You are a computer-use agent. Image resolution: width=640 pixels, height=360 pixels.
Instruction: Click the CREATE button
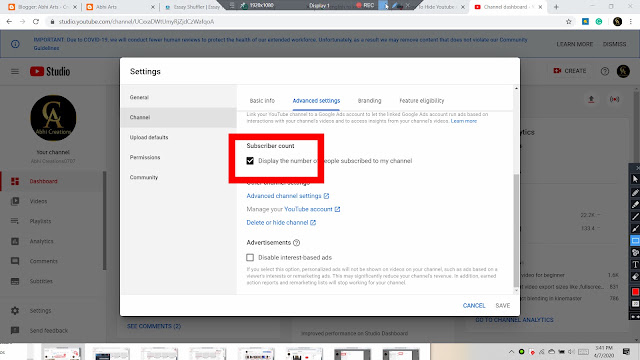pos(569,71)
